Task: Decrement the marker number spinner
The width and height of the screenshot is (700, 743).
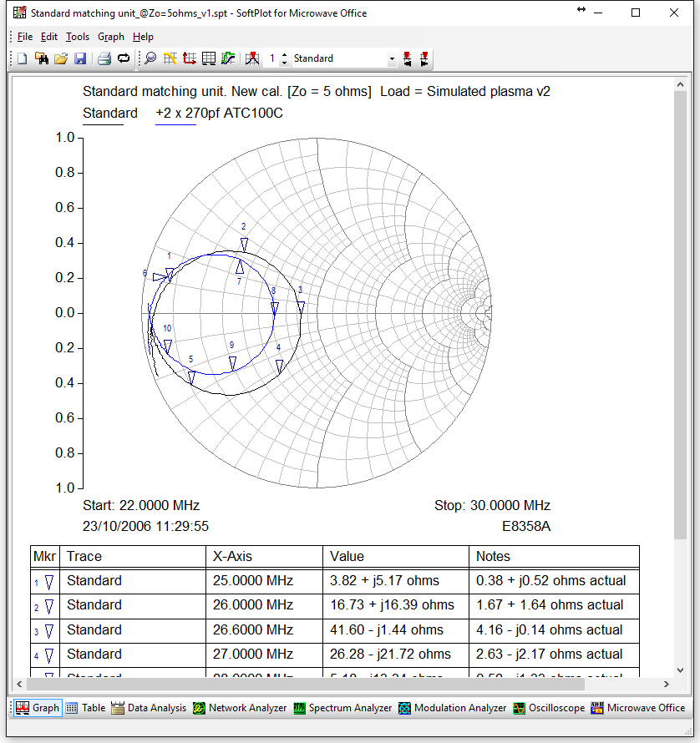Action: [285, 63]
